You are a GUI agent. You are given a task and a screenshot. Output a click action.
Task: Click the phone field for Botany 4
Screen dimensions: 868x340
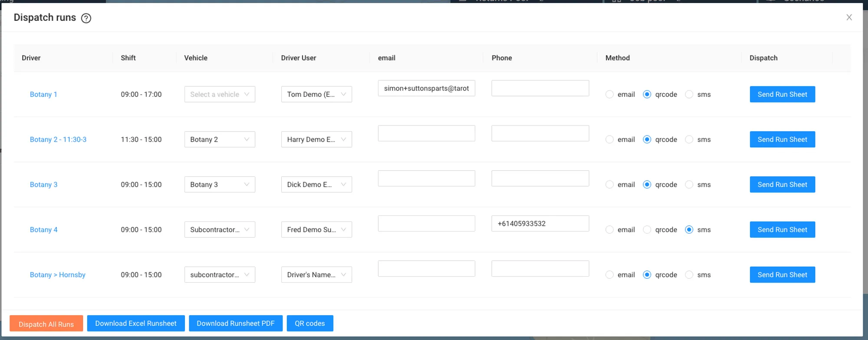(x=540, y=224)
